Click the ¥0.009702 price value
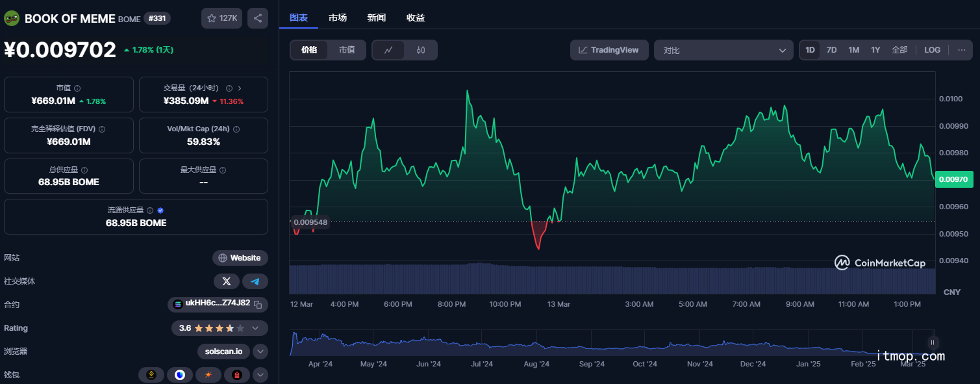 point(60,50)
